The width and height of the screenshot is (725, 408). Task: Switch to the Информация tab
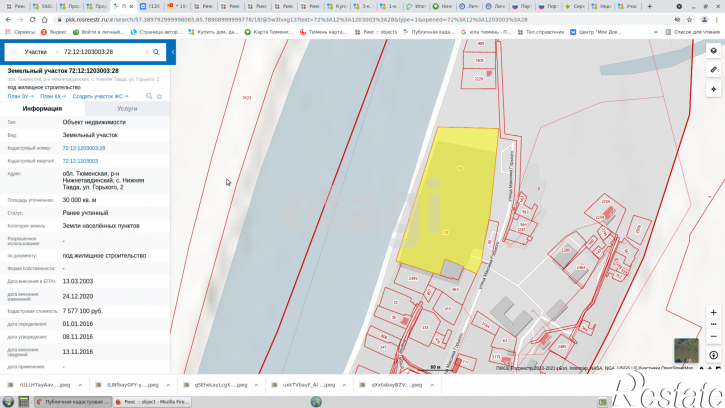[43, 108]
